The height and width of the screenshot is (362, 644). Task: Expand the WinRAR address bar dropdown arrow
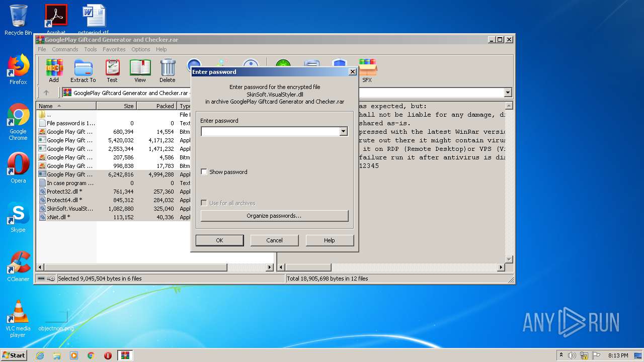pos(508,93)
